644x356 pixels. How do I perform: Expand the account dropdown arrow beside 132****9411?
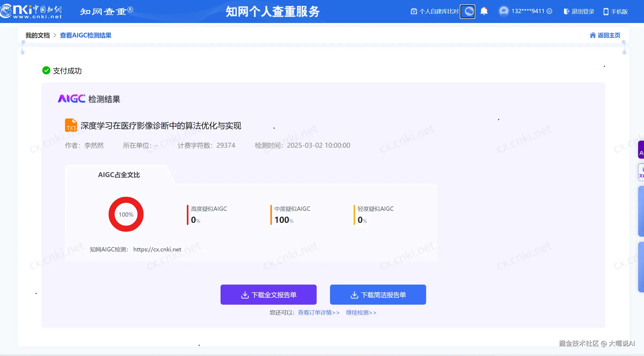point(550,11)
